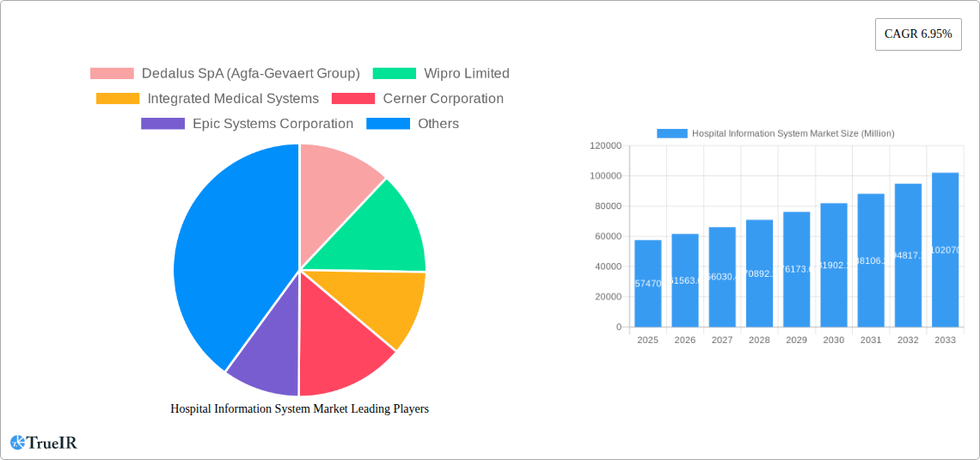Toggle Wipro Limited legend color box
Screen dimensions: 980x460
pos(395,74)
